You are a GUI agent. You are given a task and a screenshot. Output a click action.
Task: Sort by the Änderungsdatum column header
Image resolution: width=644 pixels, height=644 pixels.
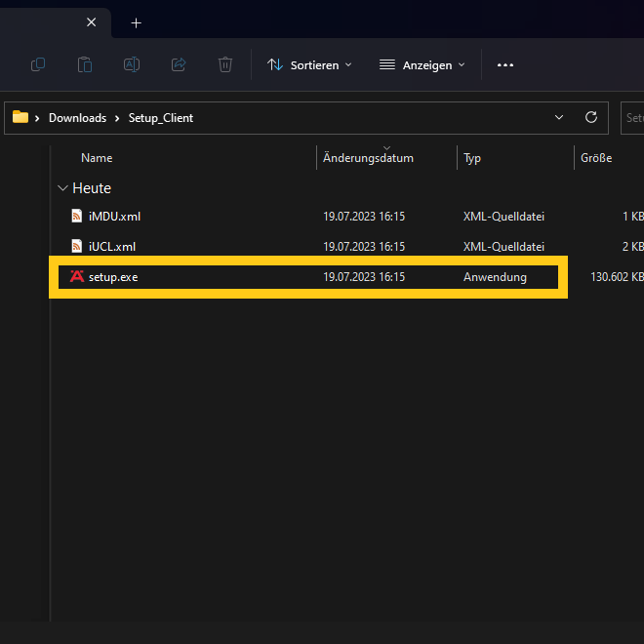368,158
